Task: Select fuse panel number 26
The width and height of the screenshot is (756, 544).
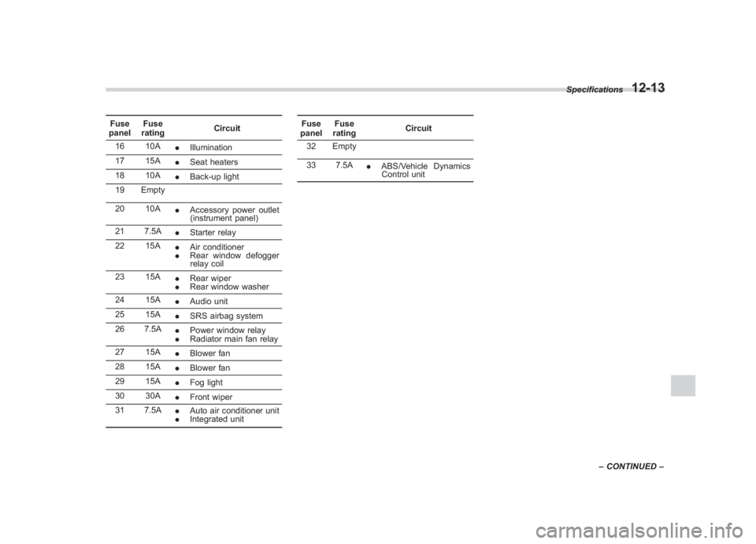Action: pyautogui.click(x=120, y=329)
